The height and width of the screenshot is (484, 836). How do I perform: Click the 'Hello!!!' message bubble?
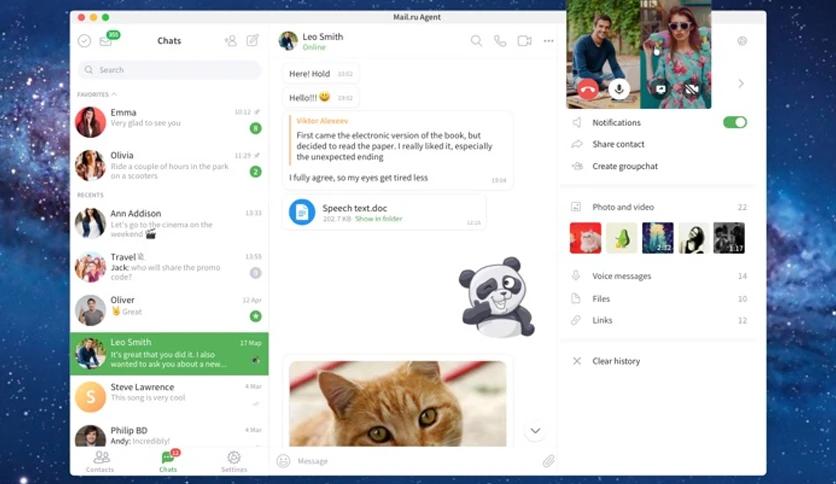(x=320, y=98)
